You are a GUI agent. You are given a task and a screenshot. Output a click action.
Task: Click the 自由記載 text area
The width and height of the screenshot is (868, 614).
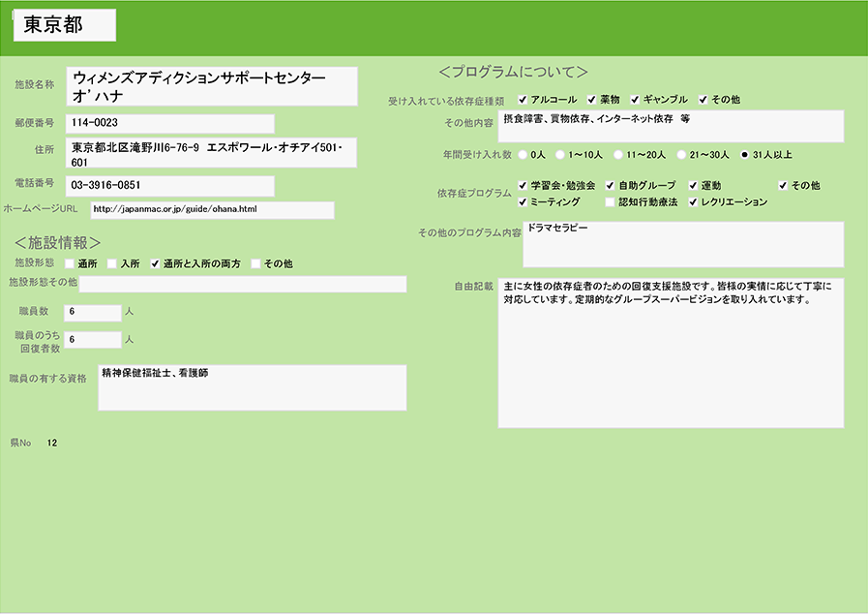pos(671,353)
